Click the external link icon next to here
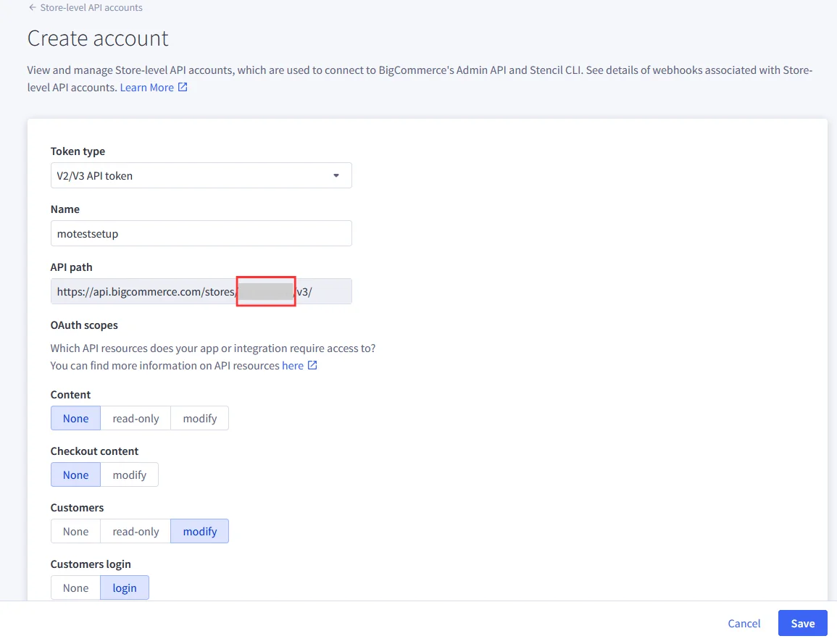This screenshot has width=837, height=644. pyautogui.click(x=315, y=365)
